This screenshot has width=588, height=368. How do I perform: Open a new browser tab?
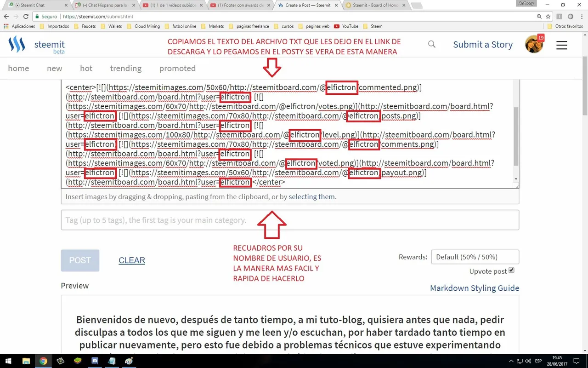tap(416, 6)
